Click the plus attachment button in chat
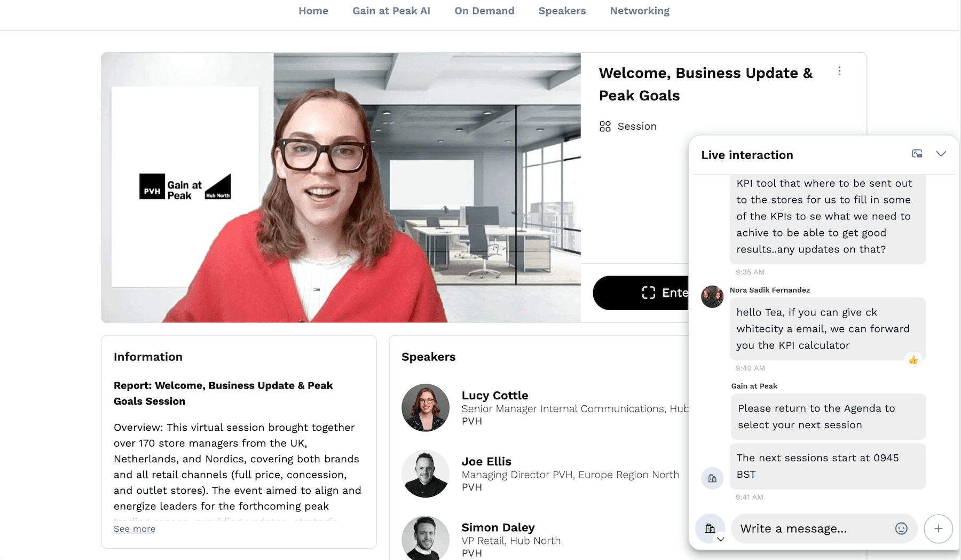The image size is (961, 560). [x=939, y=529]
